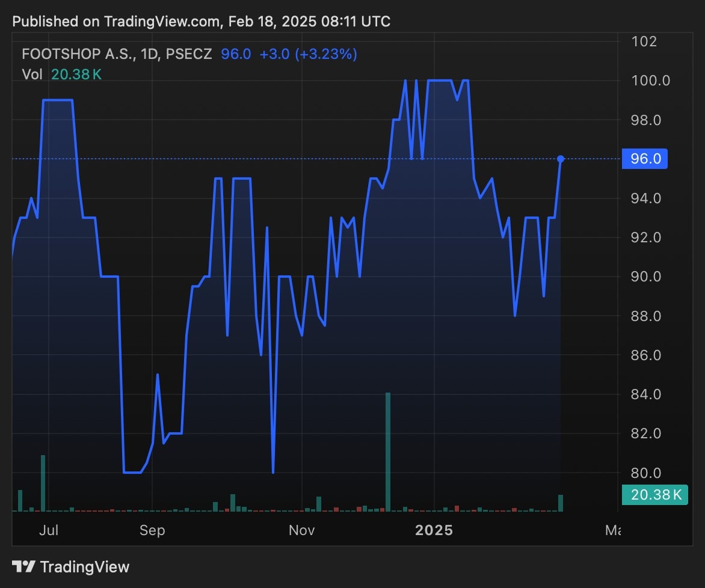Select the 2025 label on time axis
705x588 pixels.
point(434,530)
